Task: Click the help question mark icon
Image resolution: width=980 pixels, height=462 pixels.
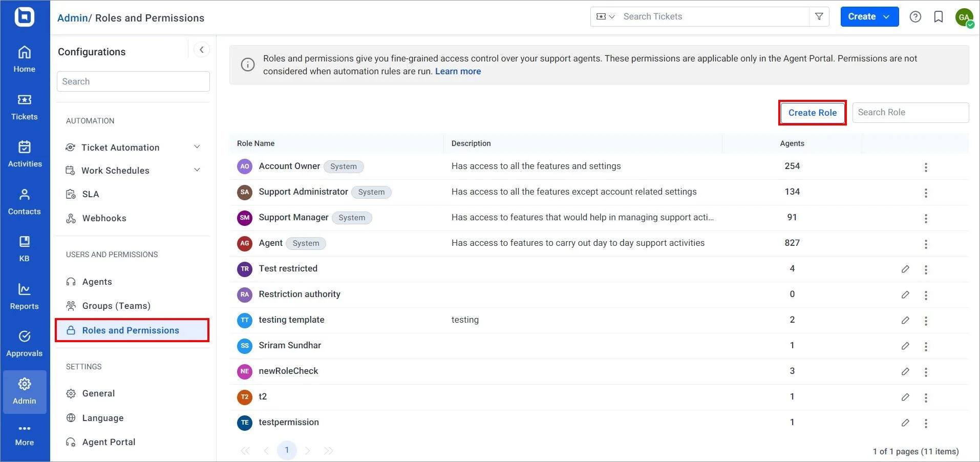Action: (x=915, y=17)
